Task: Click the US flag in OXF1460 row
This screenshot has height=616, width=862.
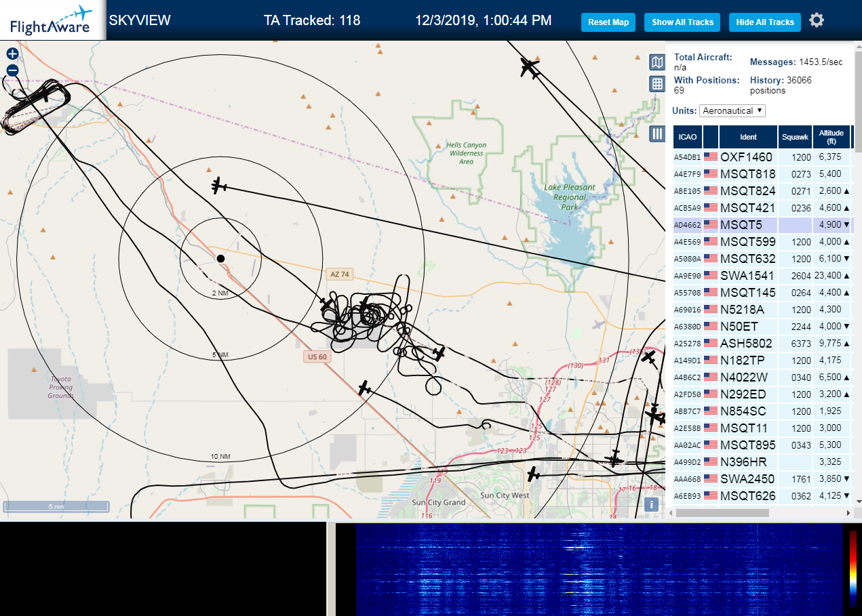Action: pyautogui.click(x=711, y=157)
